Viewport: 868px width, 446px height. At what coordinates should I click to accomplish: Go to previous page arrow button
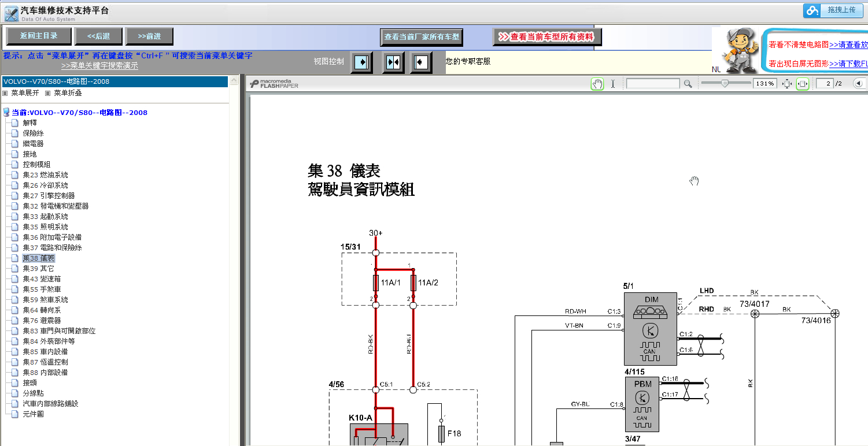click(859, 84)
